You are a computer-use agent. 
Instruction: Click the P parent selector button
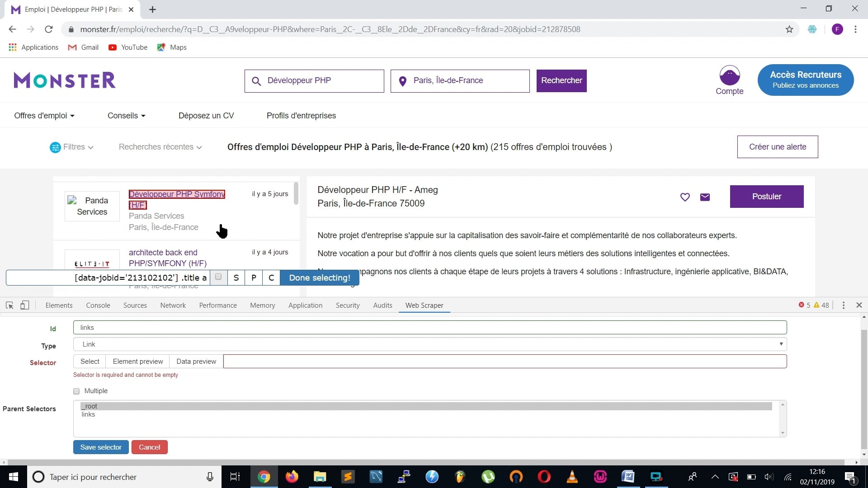pos(254,278)
